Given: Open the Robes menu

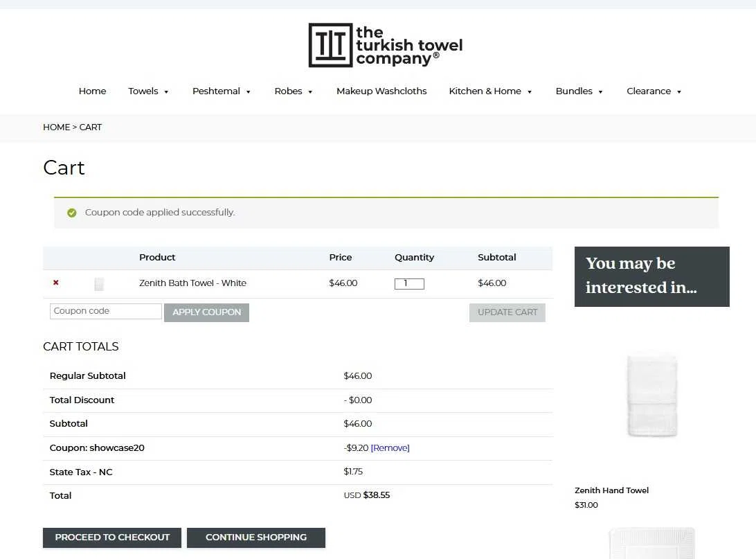Looking at the screenshot, I should [x=288, y=91].
